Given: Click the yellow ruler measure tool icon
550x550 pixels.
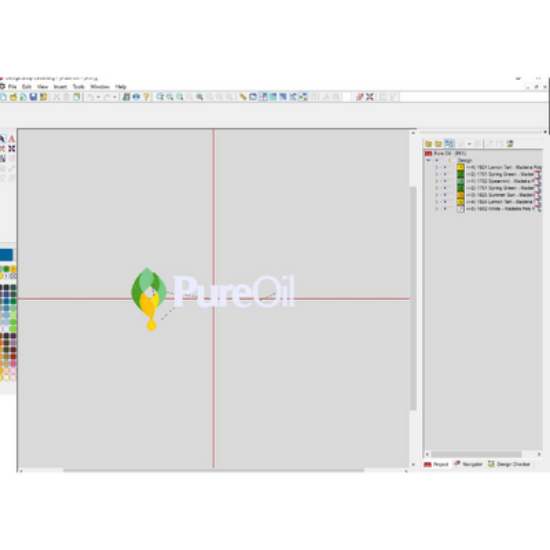Looking at the screenshot, I should pyautogui.click(x=243, y=97).
